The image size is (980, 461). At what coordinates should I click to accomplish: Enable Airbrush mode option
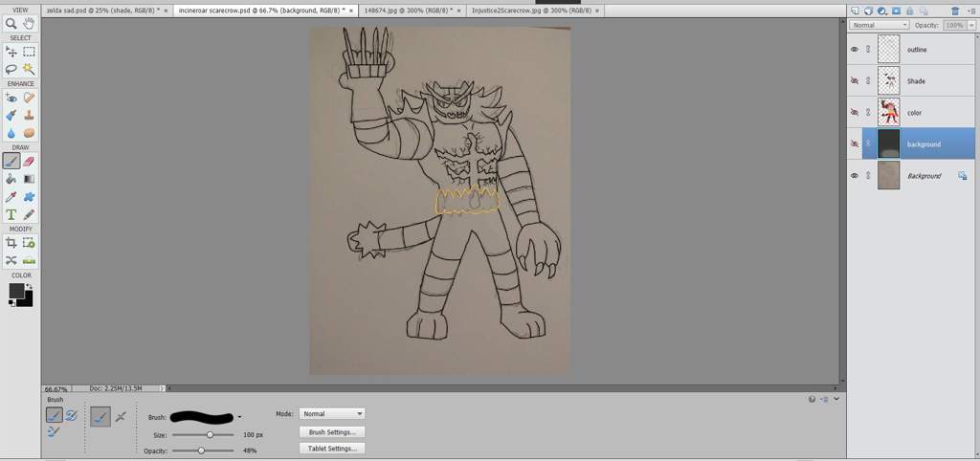(x=121, y=417)
